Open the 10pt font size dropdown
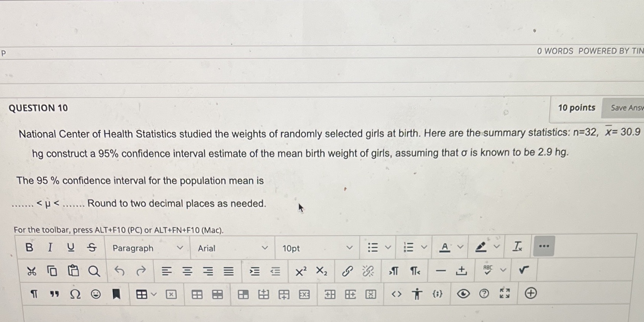Viewport: 644px width, 322px height. 317,248
